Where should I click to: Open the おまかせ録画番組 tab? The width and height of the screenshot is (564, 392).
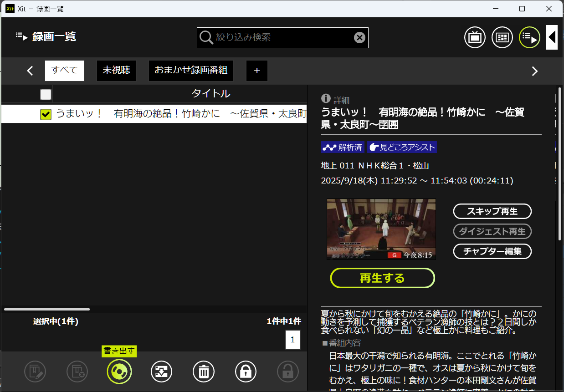pyautogui.click(x=191, y=71)
